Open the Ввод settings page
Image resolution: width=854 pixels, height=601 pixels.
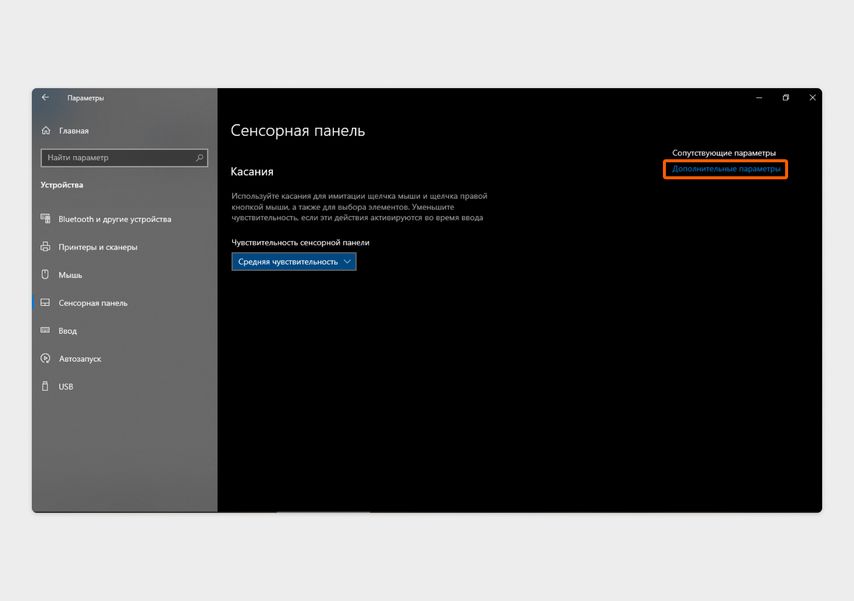coord(68,331)
